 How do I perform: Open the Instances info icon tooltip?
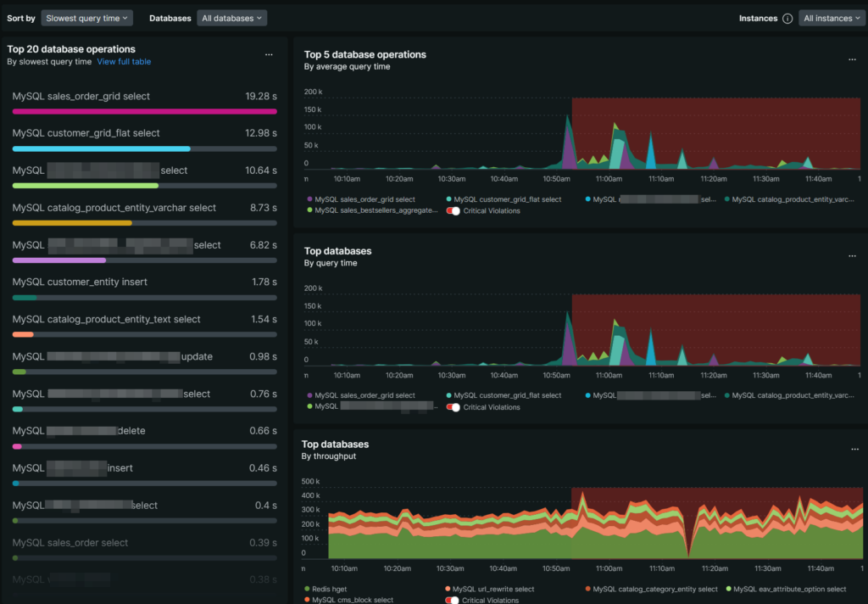coord(789,18)
